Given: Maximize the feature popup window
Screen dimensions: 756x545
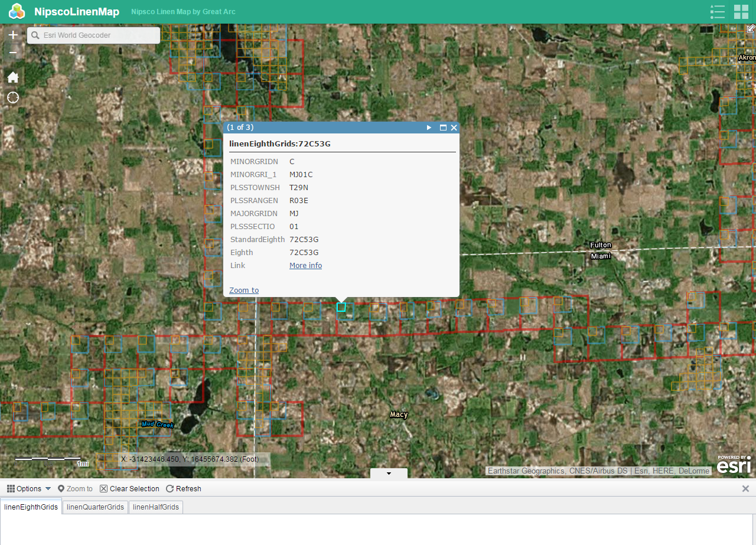Looking at the screenshot, I should click(443, 128).
